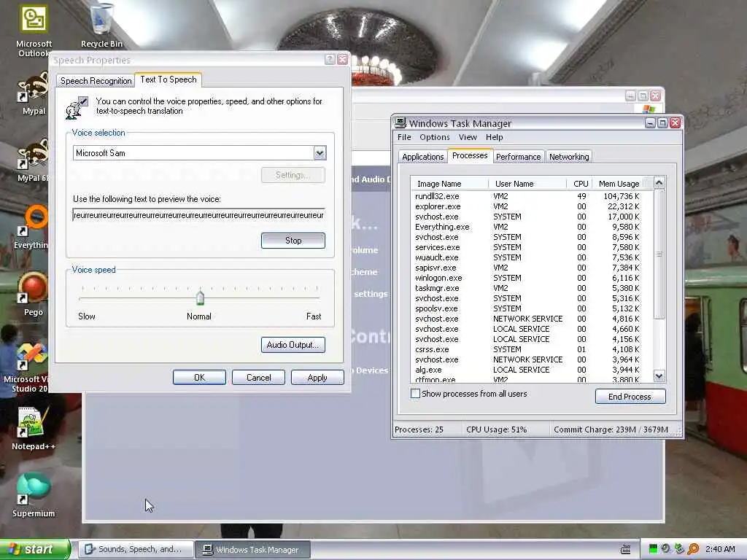
Task: Click the help question mark in Speech Properties
Action: click(330, 60)
